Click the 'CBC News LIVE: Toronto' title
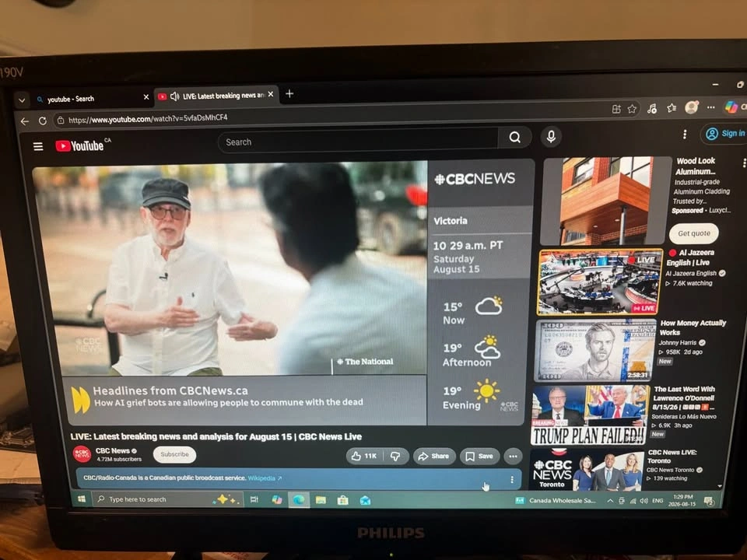The width and height of the screenshot is (747, 560). 672,457
